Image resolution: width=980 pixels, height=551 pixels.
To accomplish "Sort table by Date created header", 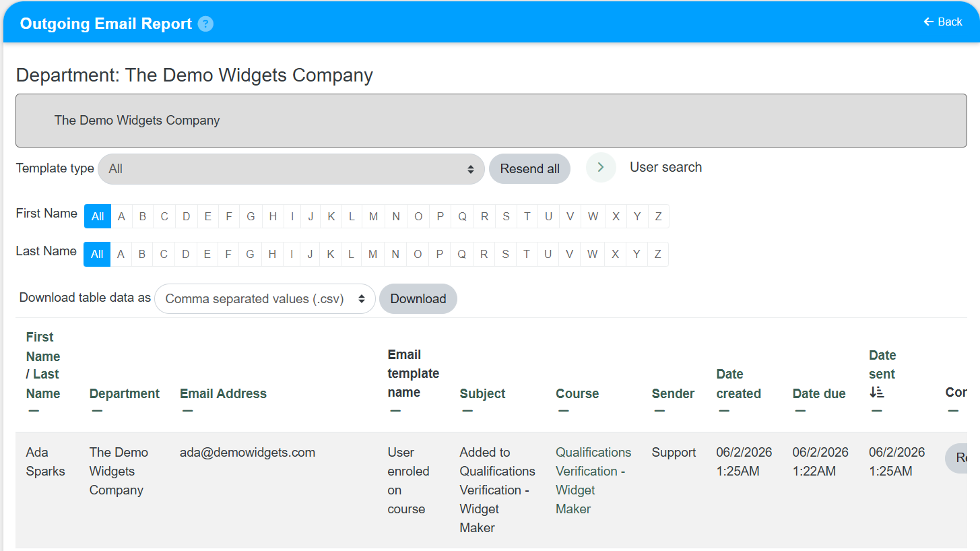I will coord(738,384).
